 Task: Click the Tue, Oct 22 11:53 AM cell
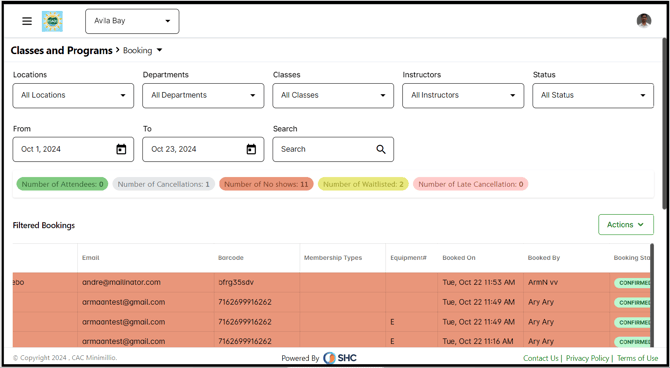(479, 283)
